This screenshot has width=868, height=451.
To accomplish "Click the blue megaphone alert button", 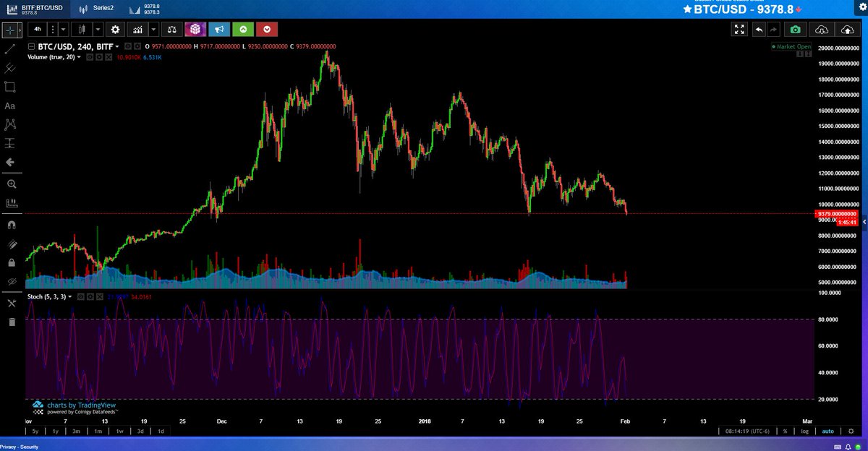I will point(219,30).
